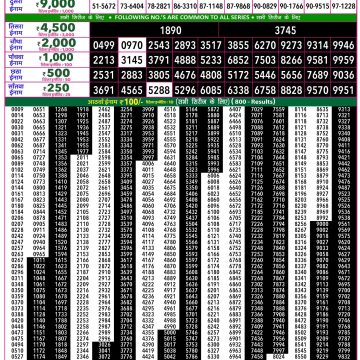
Task: Click winning number 3855
Action: click(238, 45)
